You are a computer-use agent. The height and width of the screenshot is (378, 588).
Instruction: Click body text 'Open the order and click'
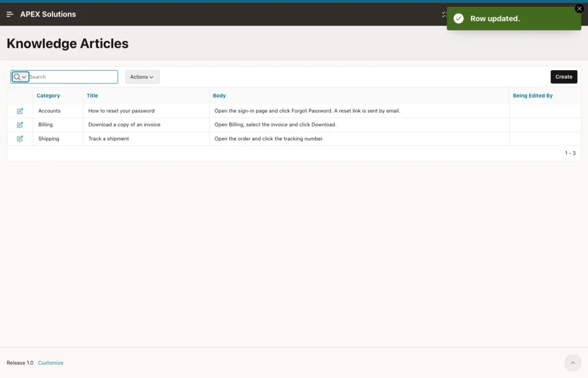coord(269,139)
